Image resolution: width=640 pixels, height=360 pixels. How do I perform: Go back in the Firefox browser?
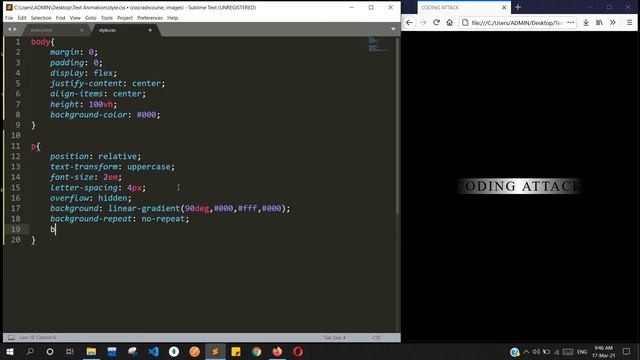coord(409,23)
